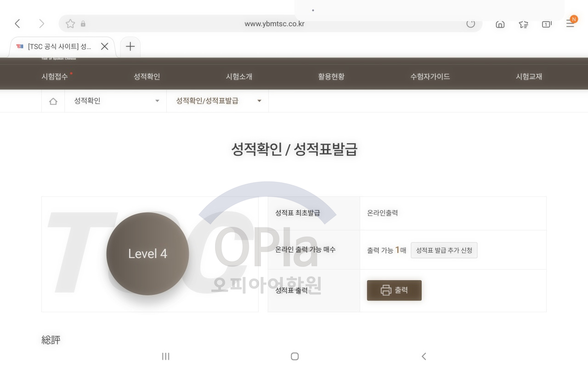Screen dimensions: 588x368
Task: Click the breadcrumb home icon
Action: pyautogui.click(x=53, y=101)
